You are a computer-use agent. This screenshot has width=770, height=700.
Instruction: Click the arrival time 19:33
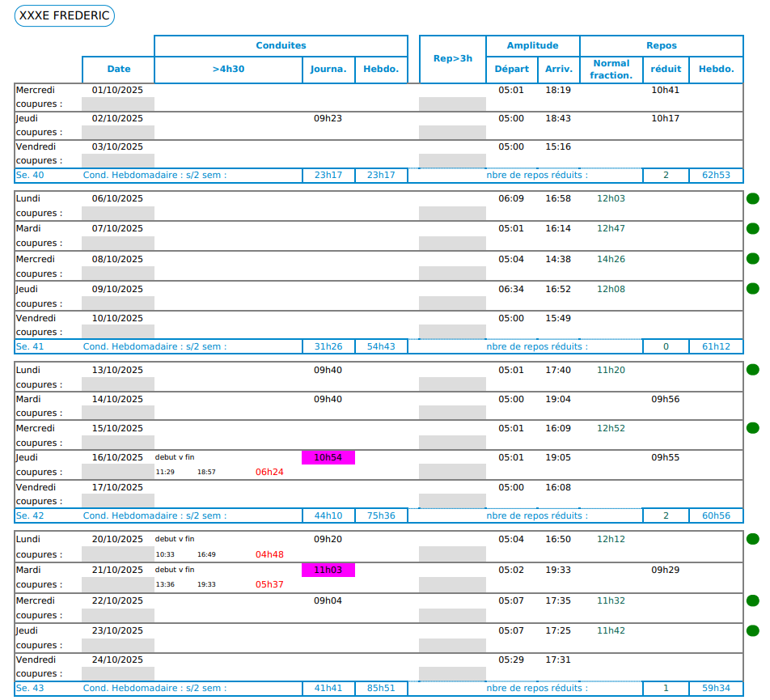(x=558, y=571)
